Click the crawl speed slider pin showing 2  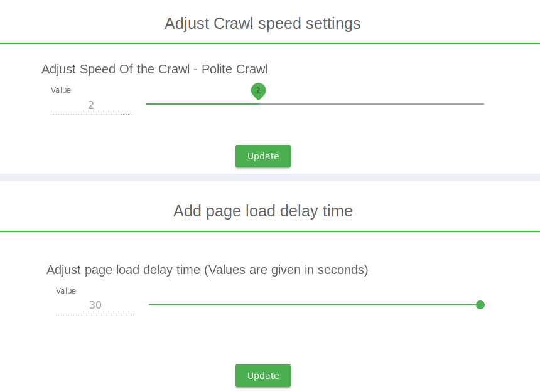(x=258, y=91)
